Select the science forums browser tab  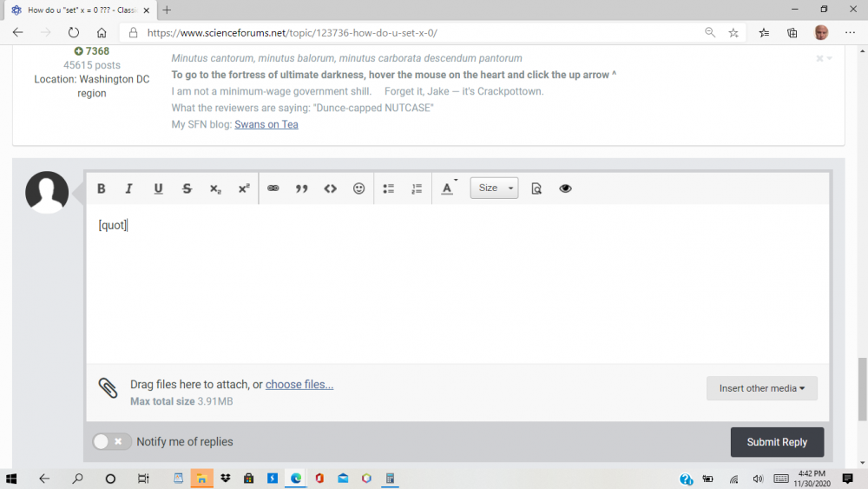pyautogui.click(x=78, y=10)
